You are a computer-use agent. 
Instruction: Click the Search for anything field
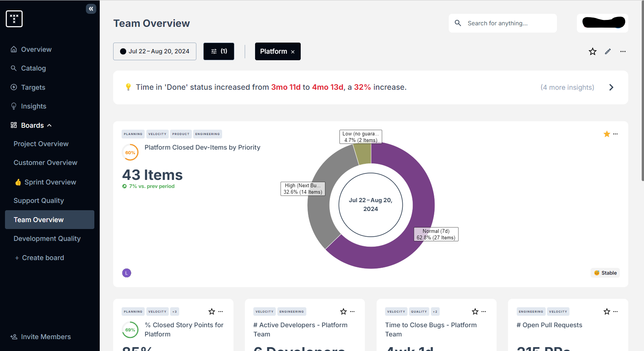pos(502,23)
